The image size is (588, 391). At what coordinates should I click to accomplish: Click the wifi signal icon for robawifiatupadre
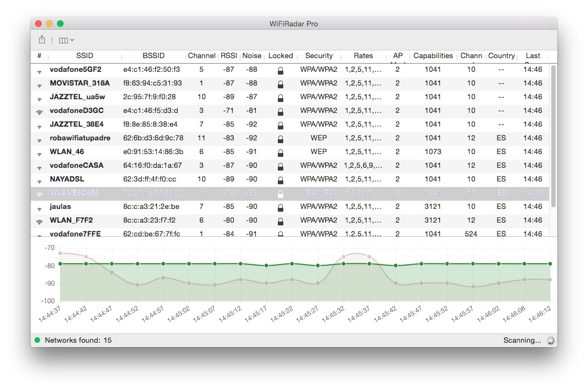tap(39, 140)
